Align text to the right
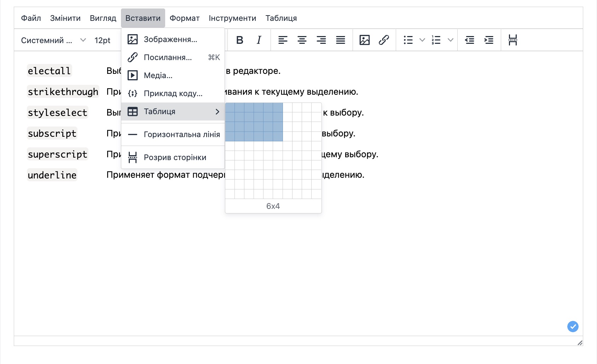 pos(321,40)
